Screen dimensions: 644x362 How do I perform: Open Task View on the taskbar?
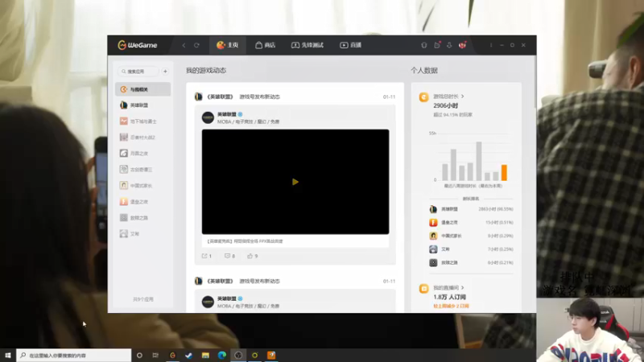tap(155, 355)
